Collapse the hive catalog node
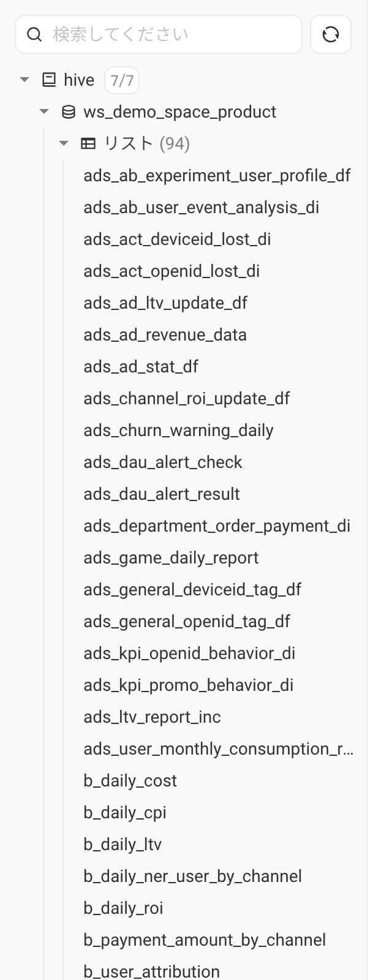 [25, 80]
